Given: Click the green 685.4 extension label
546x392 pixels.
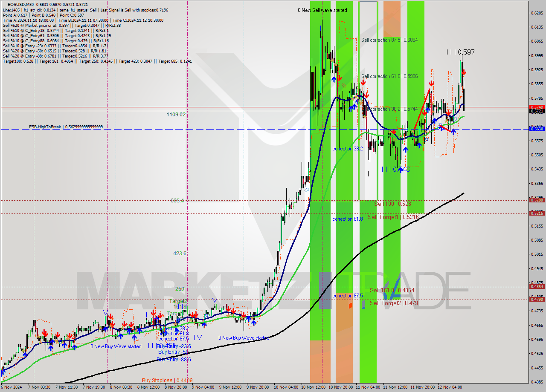Looking at the screenshot, I should click(x=177, y=200).
